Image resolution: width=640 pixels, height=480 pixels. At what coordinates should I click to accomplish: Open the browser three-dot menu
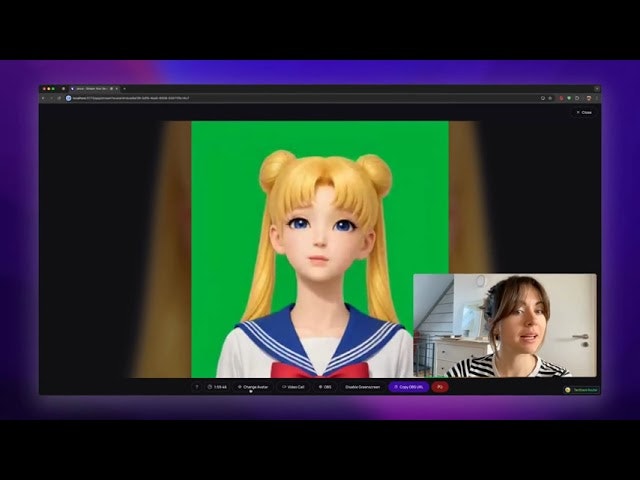point(597,98)
